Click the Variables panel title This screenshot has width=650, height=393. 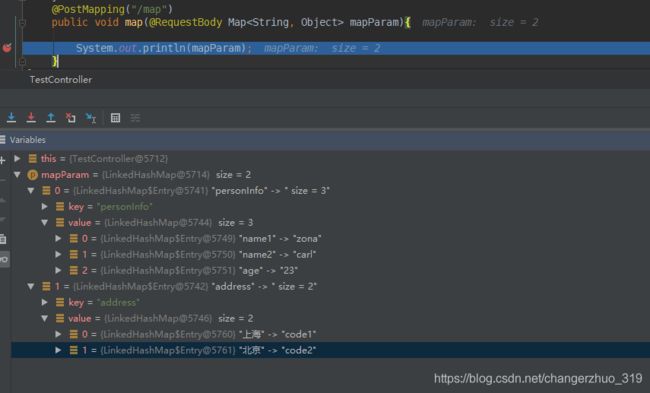click(x=28, y=140)
